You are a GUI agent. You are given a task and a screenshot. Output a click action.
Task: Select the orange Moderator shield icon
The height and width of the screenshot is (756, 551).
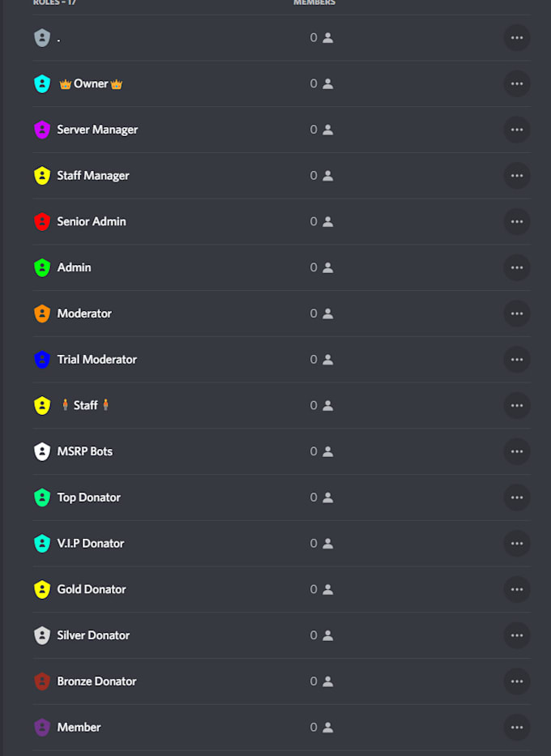click(41, 314)
